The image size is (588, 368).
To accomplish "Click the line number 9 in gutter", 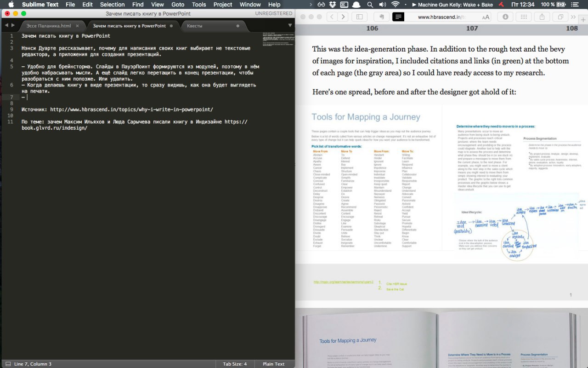I will pyautogui.click(x=12, y=109).
